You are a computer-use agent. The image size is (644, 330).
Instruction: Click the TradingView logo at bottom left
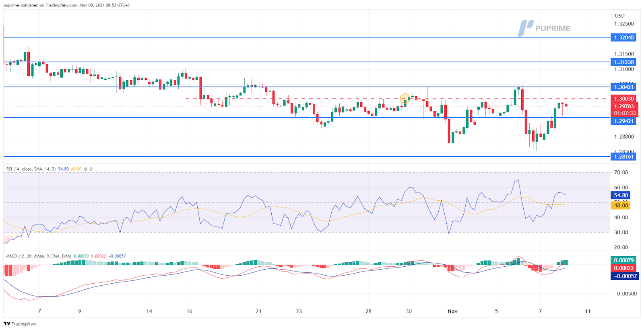pyautogui.click(x=20, y=324)
